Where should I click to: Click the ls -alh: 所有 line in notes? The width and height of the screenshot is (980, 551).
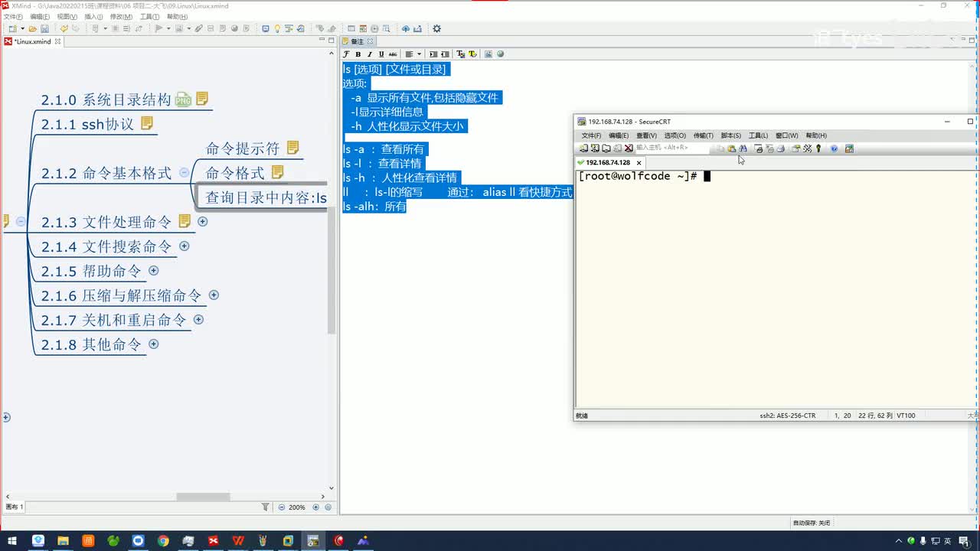point(374,207)
